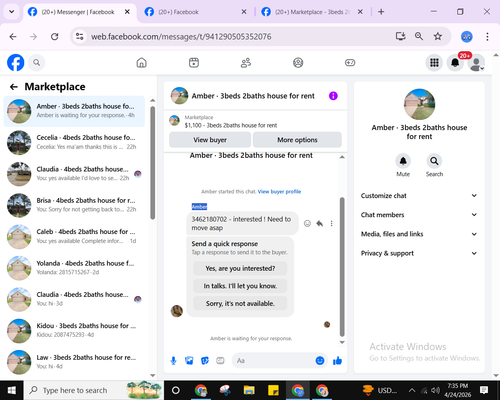Image resolution: width=500 pixels, height=400 pixels.
Task: Open Caleb 4beds 2baths conversation
Action: point(74,236)
